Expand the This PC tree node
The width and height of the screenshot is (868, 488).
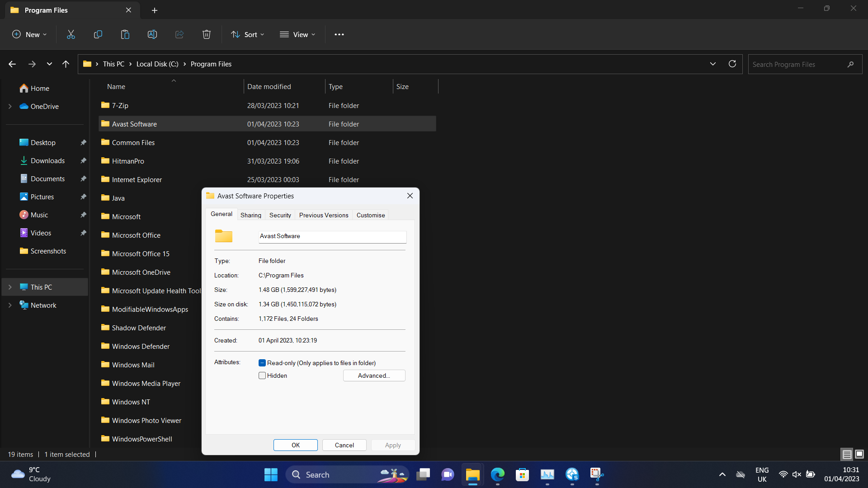click(10, 287)
